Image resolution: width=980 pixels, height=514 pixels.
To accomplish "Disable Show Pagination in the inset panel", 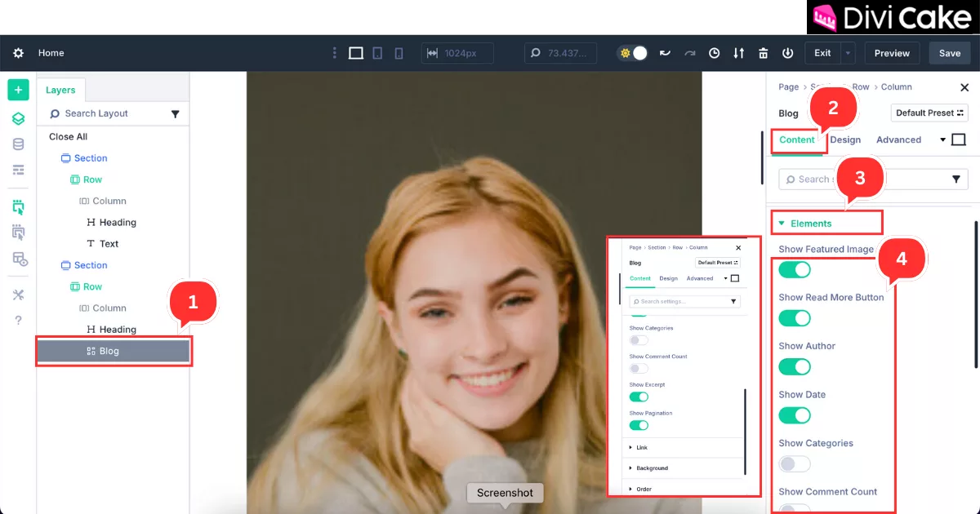I will pyautogui.click(x=639, y=425).
